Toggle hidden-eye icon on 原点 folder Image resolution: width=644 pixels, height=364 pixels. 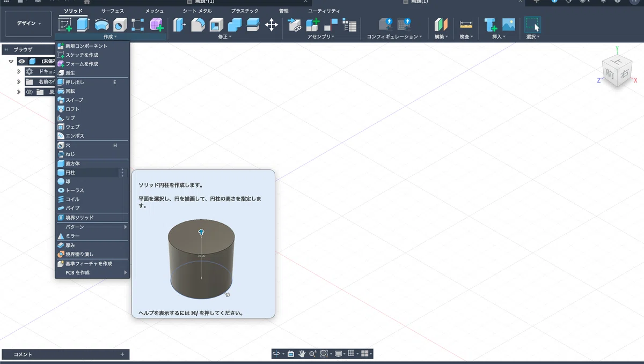tap(30, 92)
